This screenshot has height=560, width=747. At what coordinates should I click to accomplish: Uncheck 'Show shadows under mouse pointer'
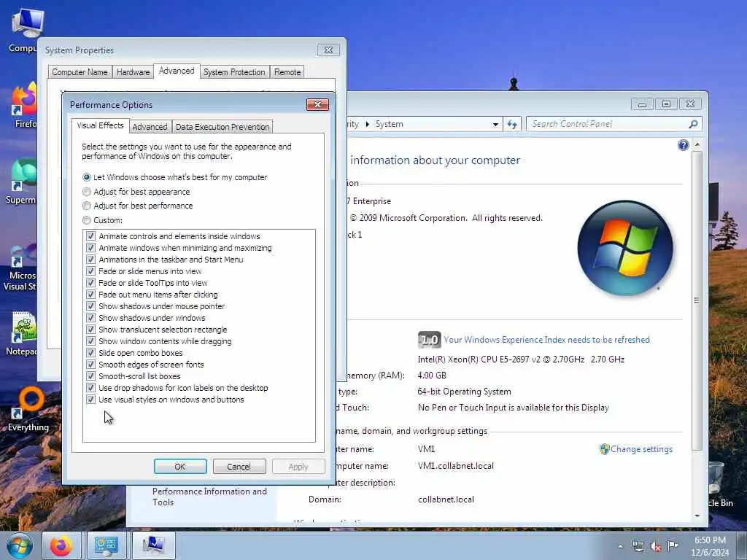[90, 306]
